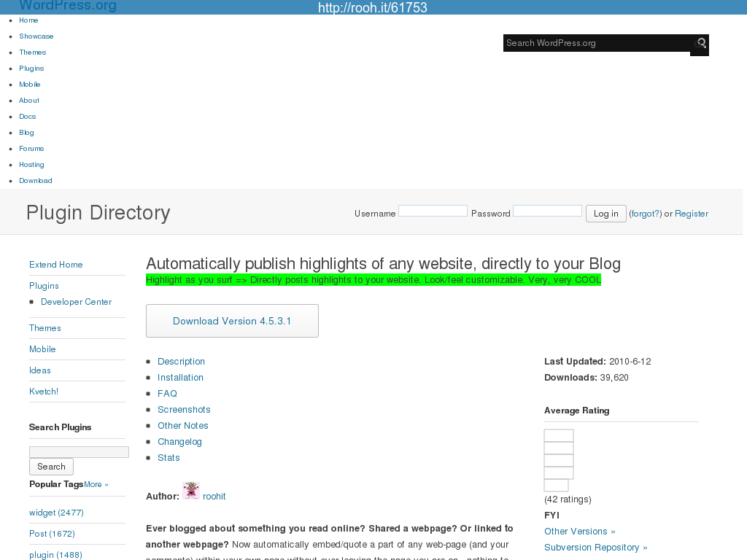This screenshot has height=560, width=747.
Task: Switch to the Screenshots section tab
Action: point(184,410)
